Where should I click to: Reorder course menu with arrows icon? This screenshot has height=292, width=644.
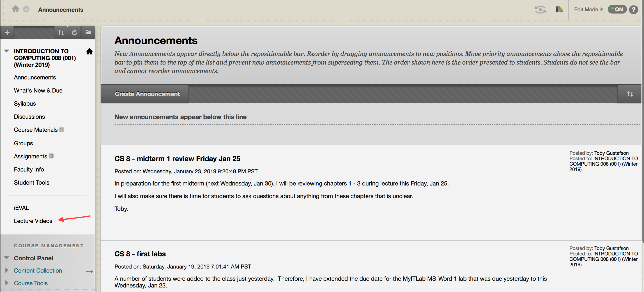(x=61, y=32)
